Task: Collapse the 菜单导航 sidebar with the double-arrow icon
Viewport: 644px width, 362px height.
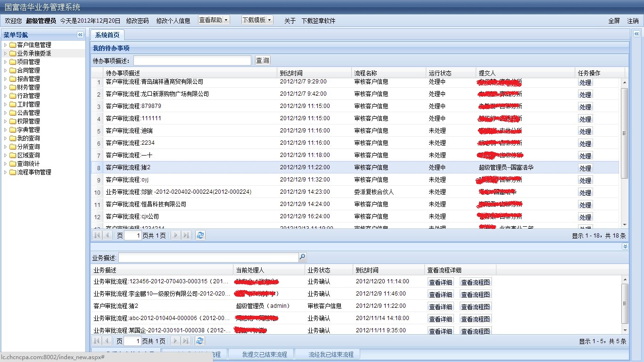Action: coord(80,35)
